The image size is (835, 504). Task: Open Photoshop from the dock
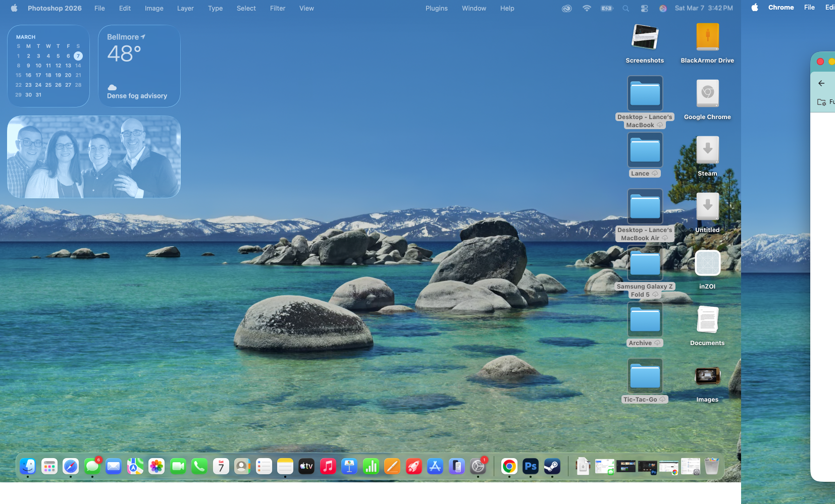pyautogui.click(x=530, y=467)
